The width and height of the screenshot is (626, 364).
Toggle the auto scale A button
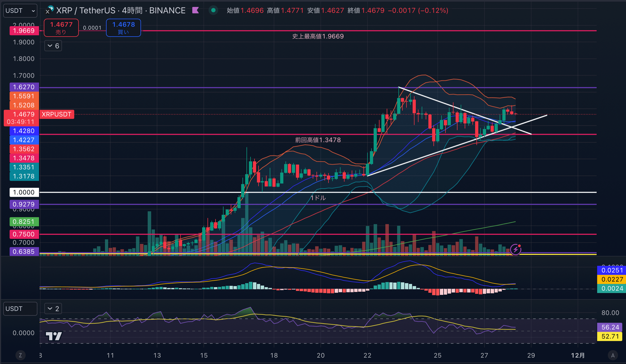click(x=613, y=355)
